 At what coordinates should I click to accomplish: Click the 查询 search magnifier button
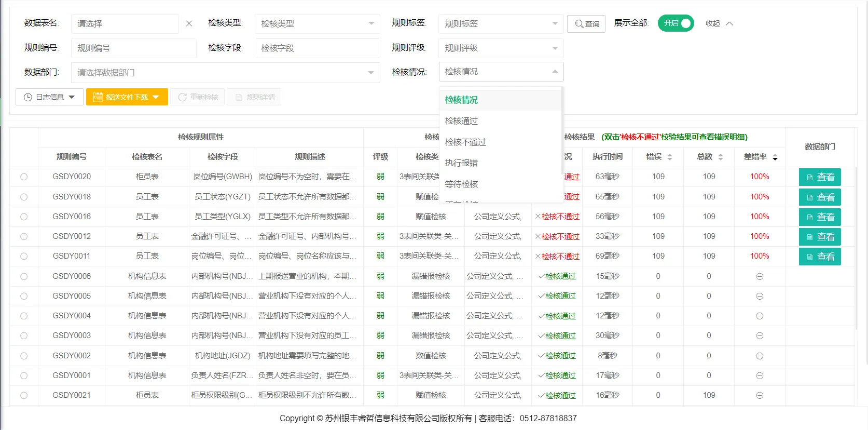click(x=586, y=24)
